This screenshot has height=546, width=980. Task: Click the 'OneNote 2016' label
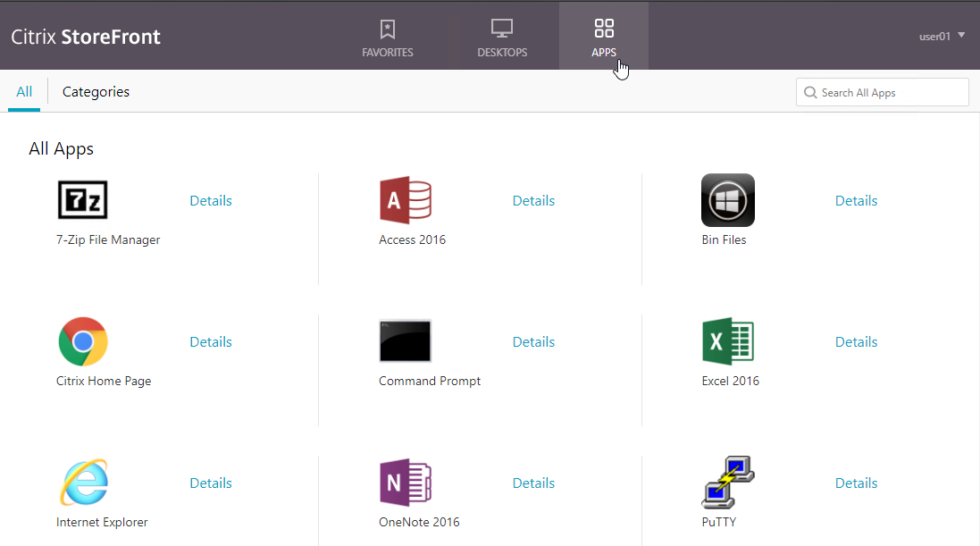tap(419, 522)
